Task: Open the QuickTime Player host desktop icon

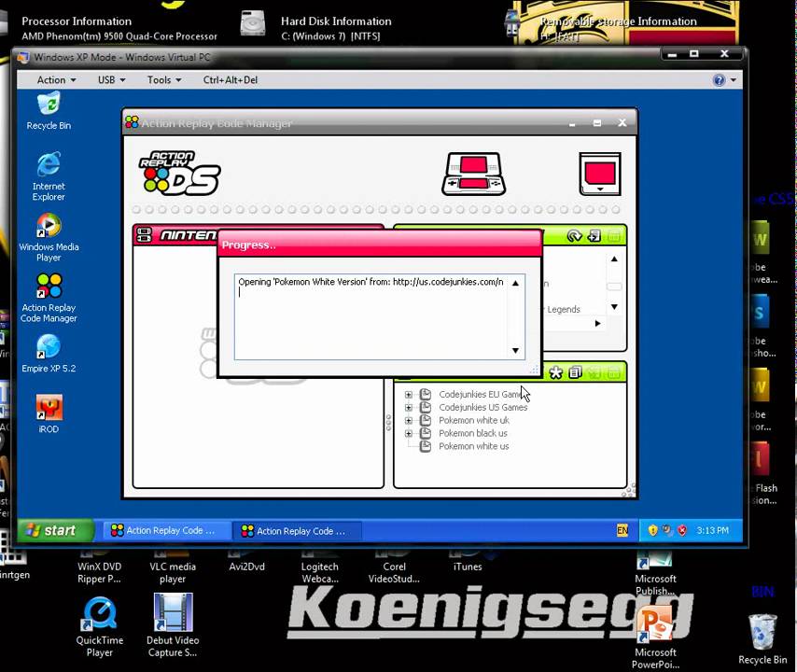Action: click(100, 626)
